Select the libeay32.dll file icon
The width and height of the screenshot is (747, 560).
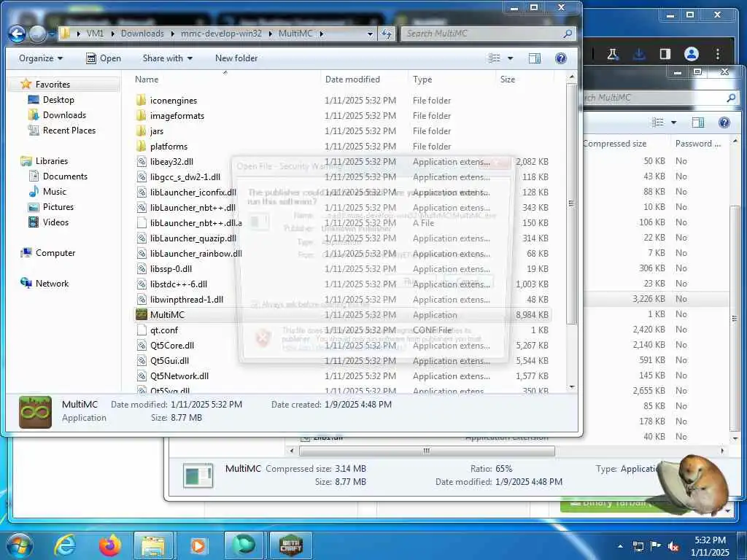pyautogui.click(x=142, y=161)
